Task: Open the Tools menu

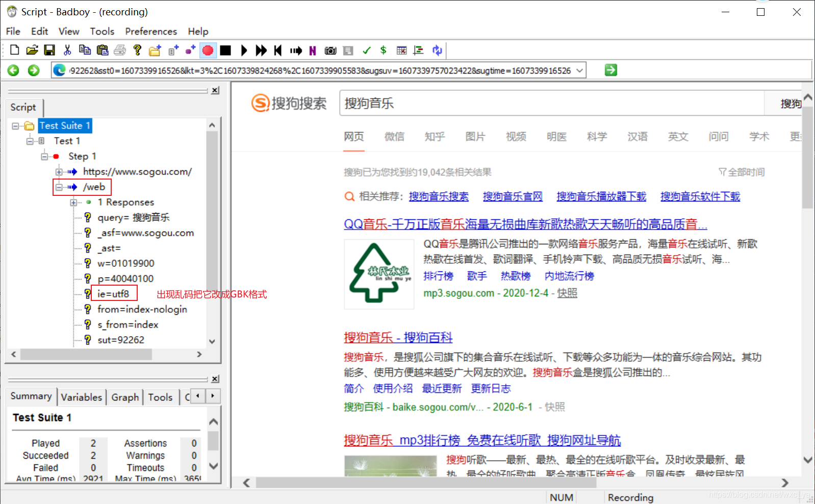Action: point(102,31)
